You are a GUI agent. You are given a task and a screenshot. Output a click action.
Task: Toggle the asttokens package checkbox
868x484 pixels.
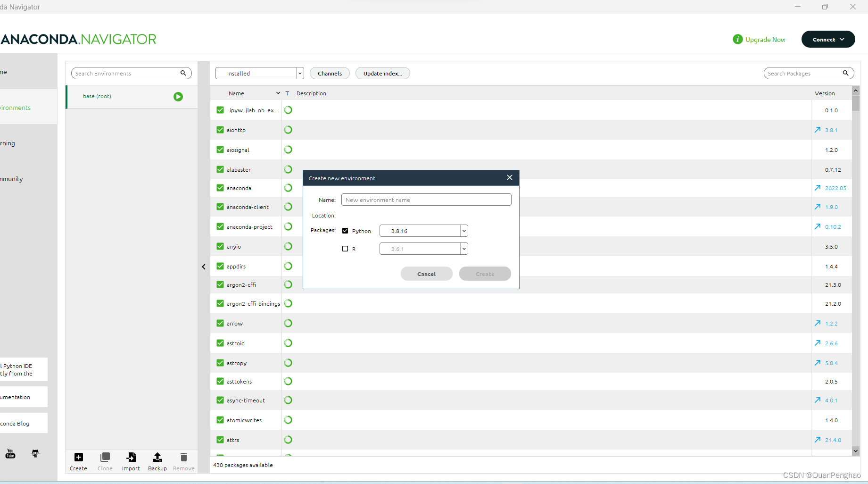(x=220, y=381)
